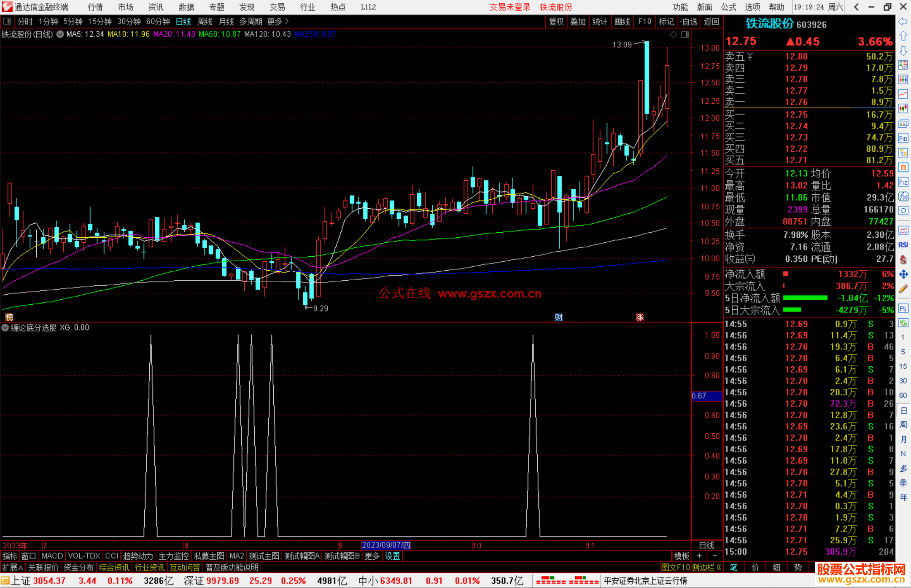Viewport: 911px width, 588px height.
Task: Click the 2023/09/07 date marker on timeline
Action: [x=386, y=545]
